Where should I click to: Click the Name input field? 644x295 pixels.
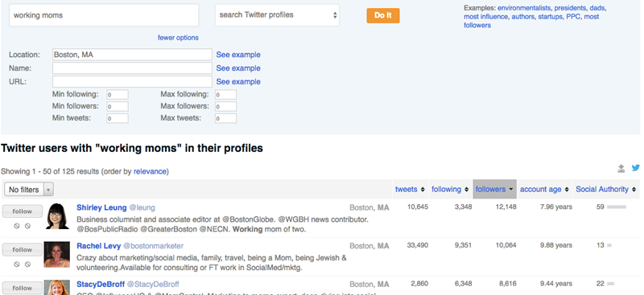point(132,68)
